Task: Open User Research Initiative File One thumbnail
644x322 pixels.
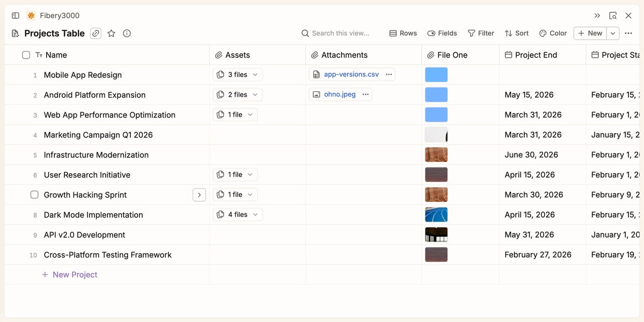Action: coord(436,174)
